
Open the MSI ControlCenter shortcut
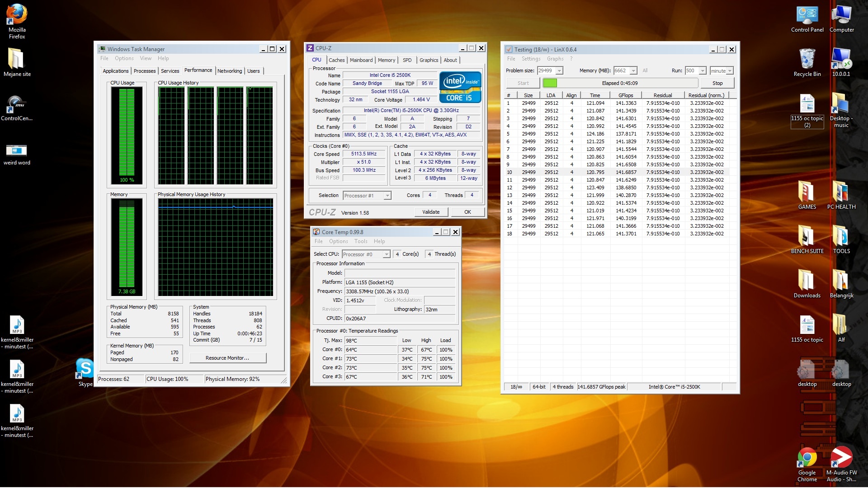(x=17, y=104)
